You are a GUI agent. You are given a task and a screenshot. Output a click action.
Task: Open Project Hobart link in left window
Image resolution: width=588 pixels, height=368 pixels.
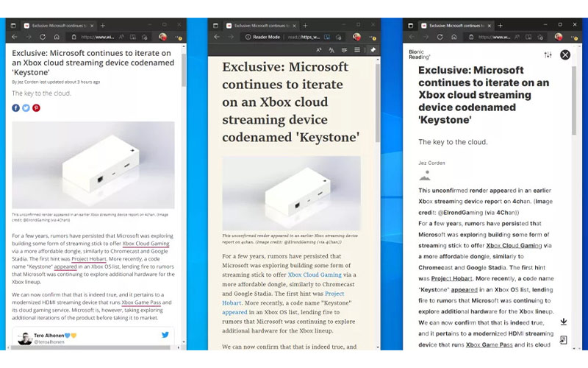tap(89, 259)
